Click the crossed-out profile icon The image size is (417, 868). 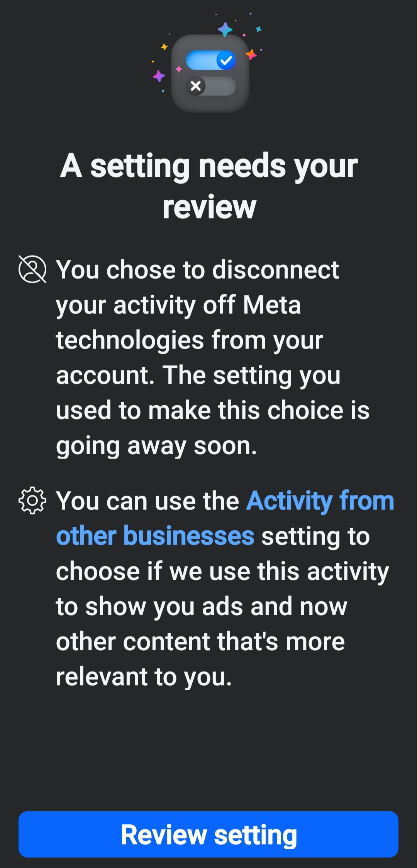32,269
